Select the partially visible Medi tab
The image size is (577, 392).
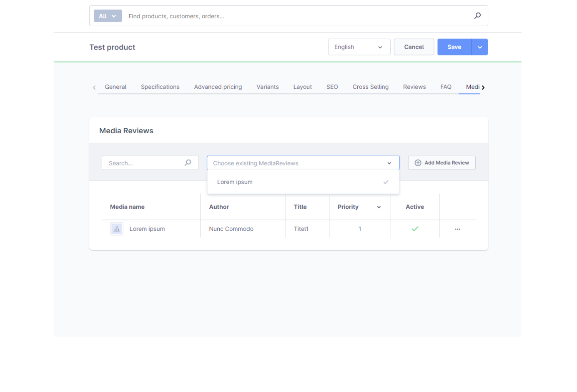point(472,87)
